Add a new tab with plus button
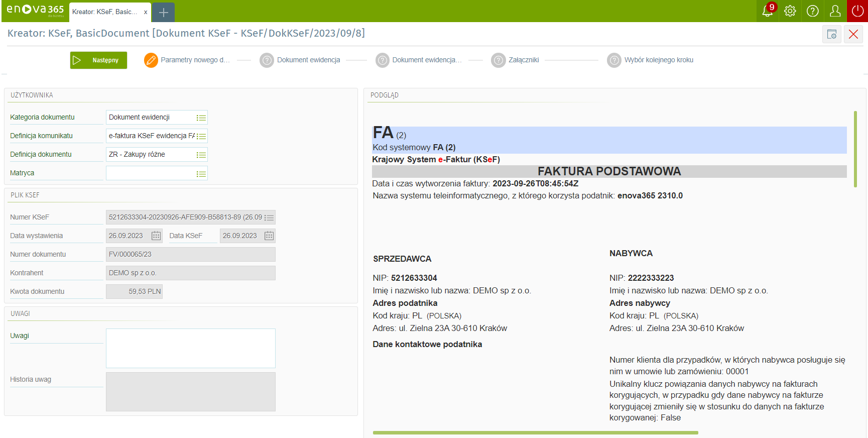Viewport: 868px width, 438px height. coord(163,12)
